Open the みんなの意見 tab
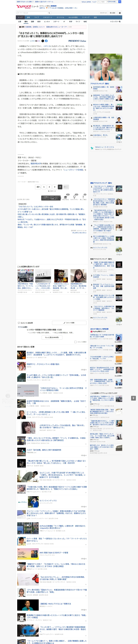The width and height of the screenshot is (138, 644). (73, 17)
